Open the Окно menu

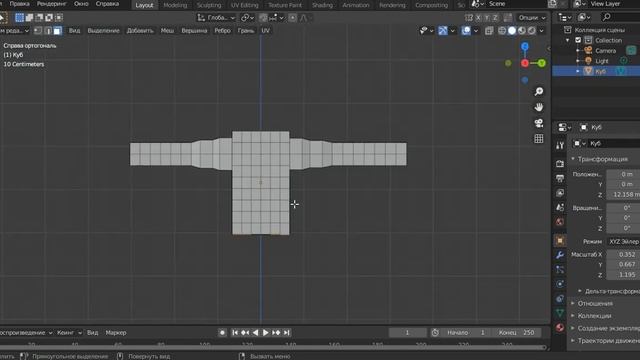81,4
